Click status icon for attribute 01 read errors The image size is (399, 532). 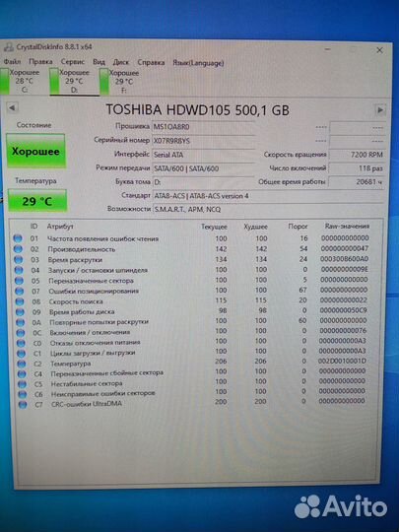click(18, 238)
